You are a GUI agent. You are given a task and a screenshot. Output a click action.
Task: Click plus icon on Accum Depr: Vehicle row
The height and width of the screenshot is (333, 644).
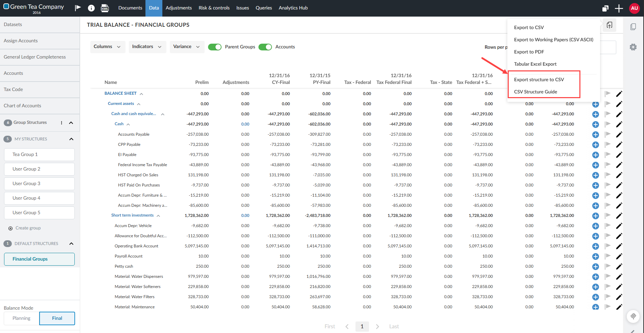596,226
